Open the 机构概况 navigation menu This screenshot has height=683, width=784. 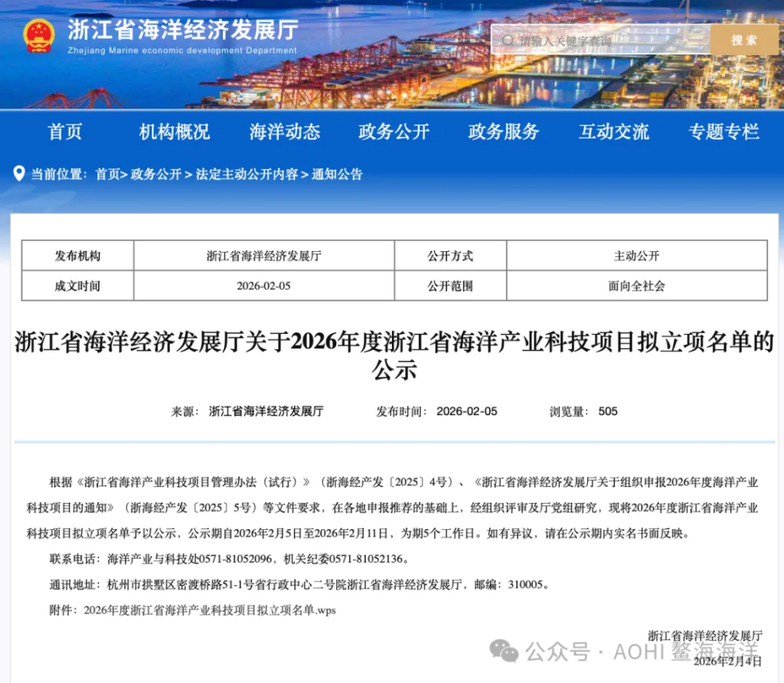click(x=175, y=132)
